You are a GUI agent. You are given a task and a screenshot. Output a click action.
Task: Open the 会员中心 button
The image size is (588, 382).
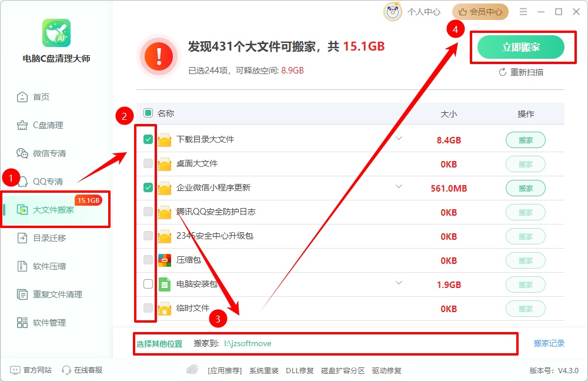click(480, 12)
